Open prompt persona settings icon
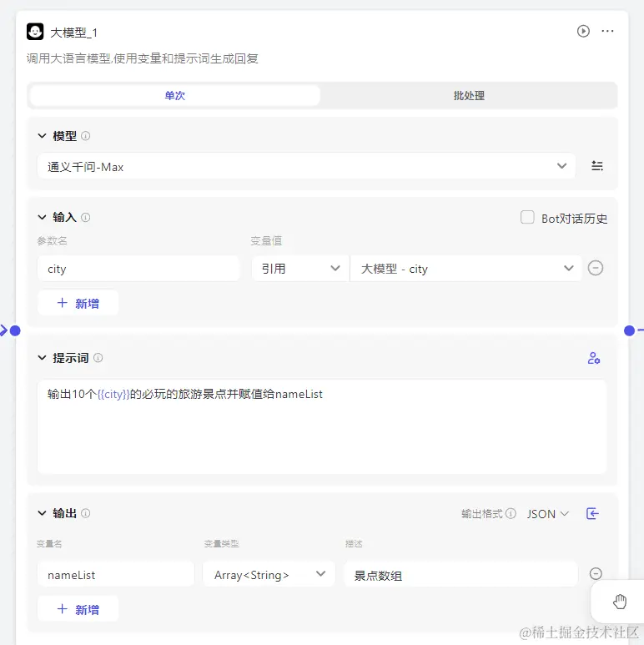The image size is (644, 645). pyautogui.click(x=594, y=358)
